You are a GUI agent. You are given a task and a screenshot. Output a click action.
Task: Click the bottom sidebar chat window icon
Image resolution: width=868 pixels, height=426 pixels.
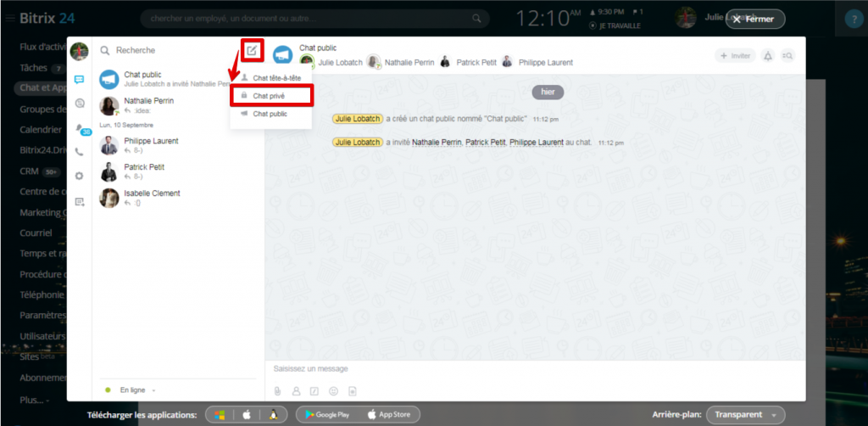(x=79, y=202)
